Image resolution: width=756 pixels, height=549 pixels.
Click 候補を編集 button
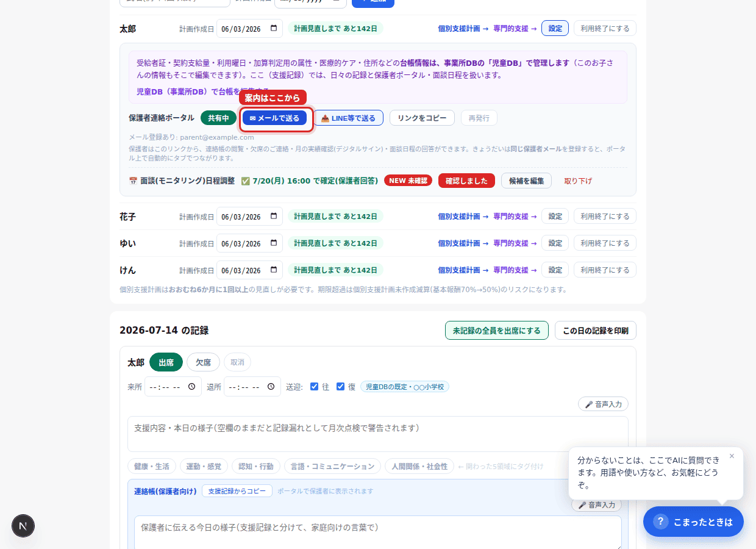point(526,181)
